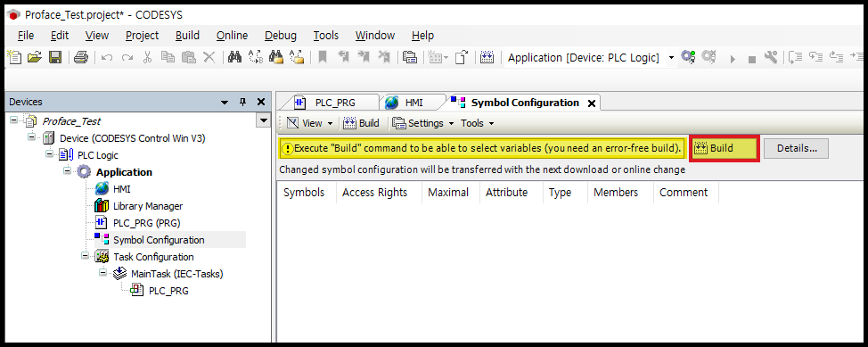Click the add object dropdown icon
This screenshot has width=868, height=347.
click(438, 57)
